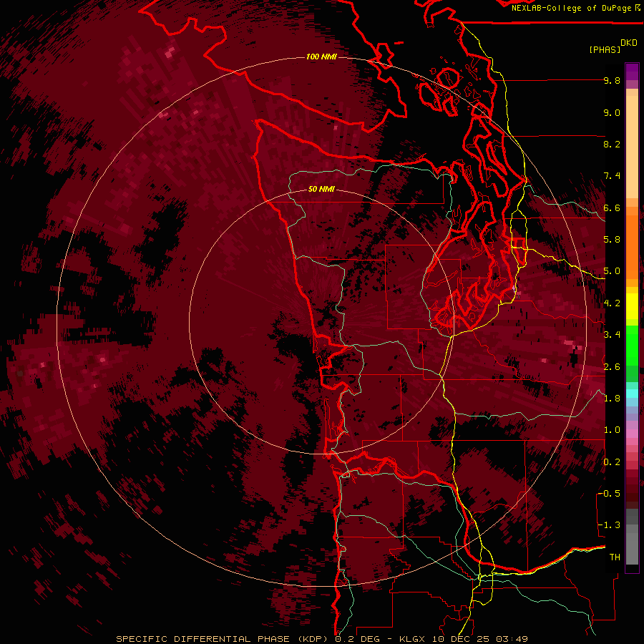Select the 5.8 scale value

(x=612, y=240)
